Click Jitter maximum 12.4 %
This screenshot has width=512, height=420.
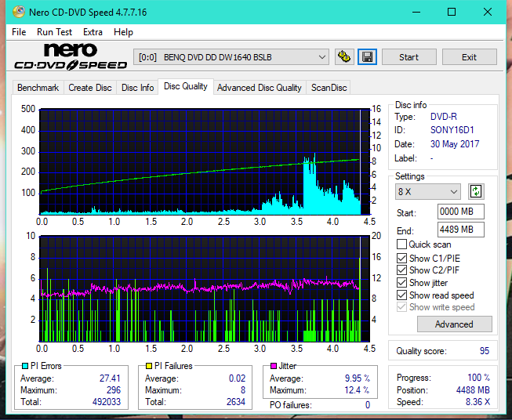click(358, 389)
